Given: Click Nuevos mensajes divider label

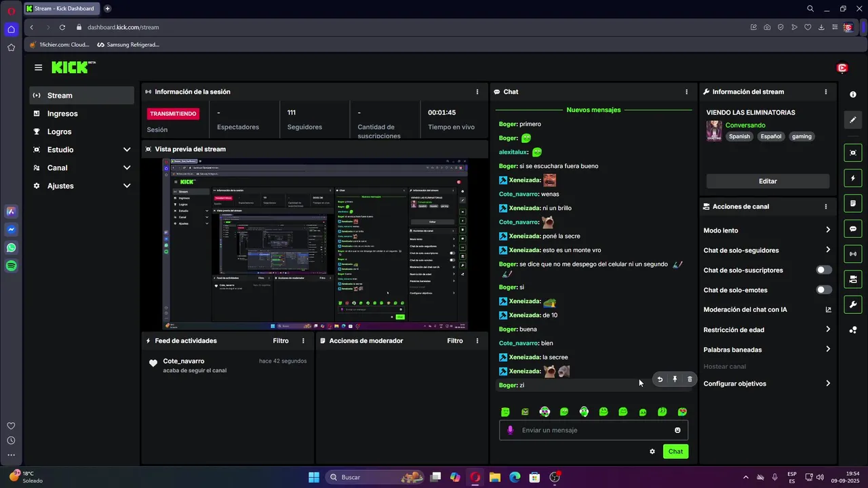Looking at the screenshot, I should click(x=593, y=110).
